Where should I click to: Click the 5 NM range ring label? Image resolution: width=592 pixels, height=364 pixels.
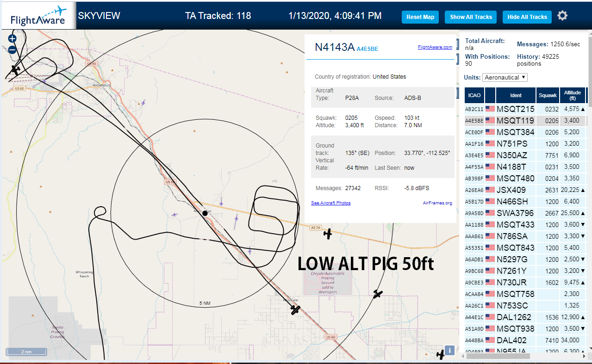[205, 303]
